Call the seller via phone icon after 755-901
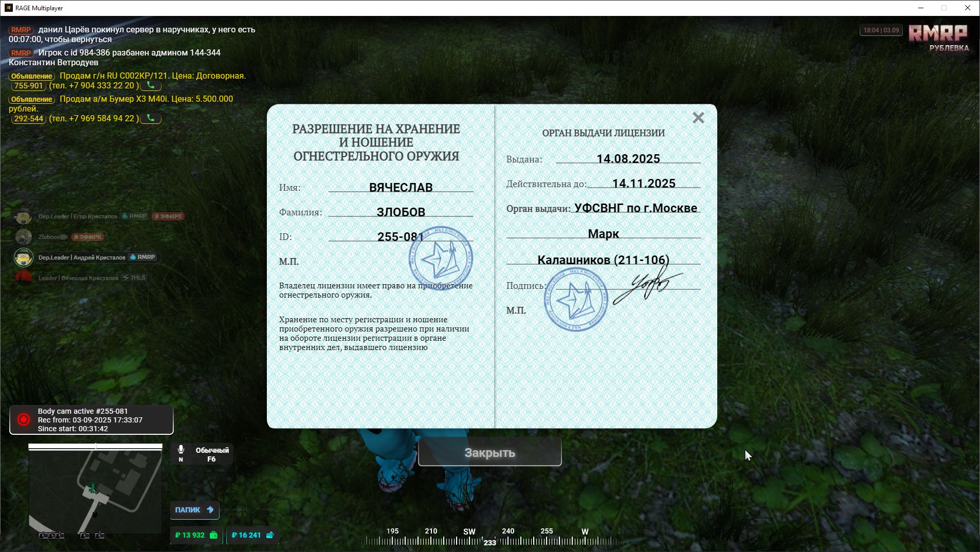This screenshot has height=552, width=980. click(151, 85)
